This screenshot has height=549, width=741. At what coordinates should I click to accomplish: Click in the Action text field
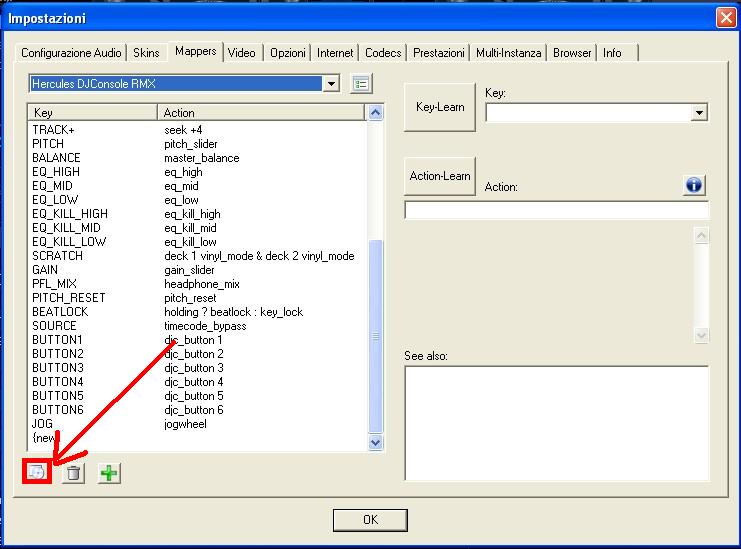coord(556,210)
